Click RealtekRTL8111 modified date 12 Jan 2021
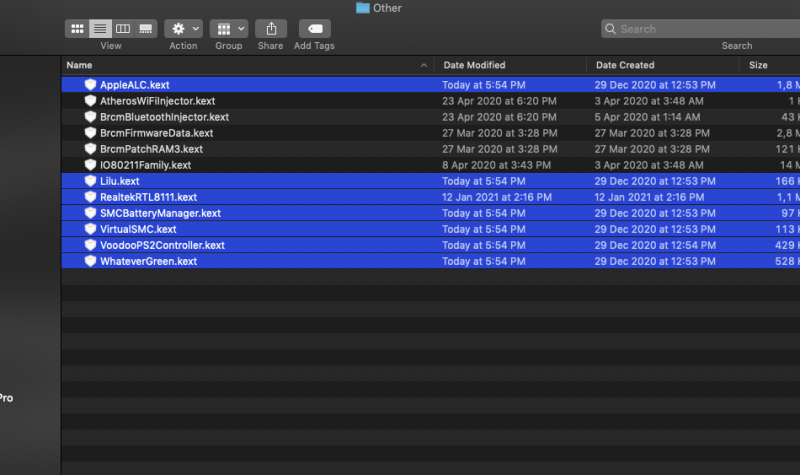Image resolution: width=800 pixels, height=475 pixels. [496, 197]
